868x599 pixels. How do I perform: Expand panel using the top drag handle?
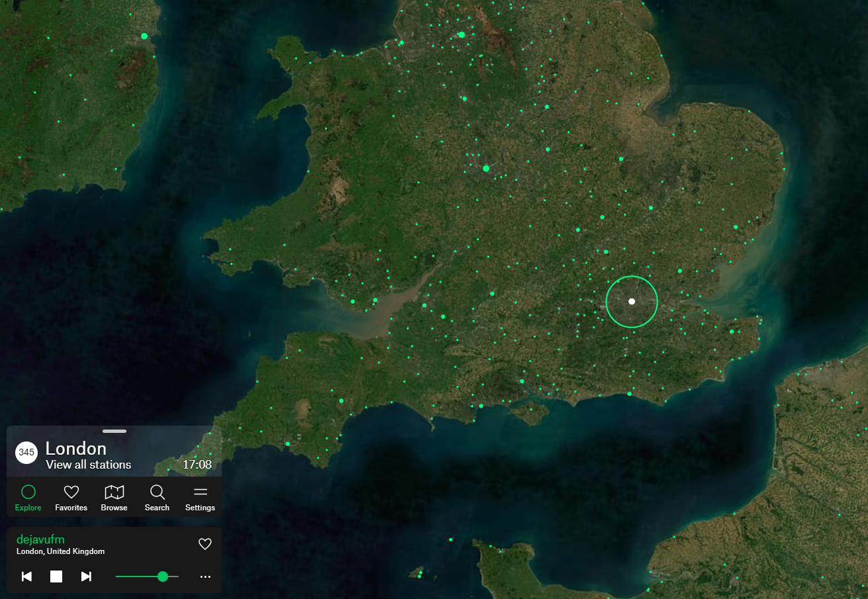coord(114,431)
